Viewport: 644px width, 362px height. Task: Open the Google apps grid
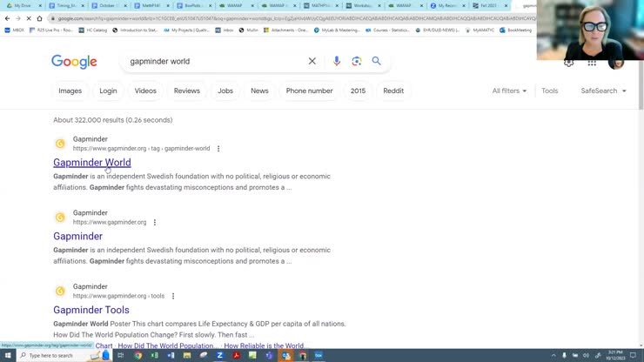coord(592,63)
